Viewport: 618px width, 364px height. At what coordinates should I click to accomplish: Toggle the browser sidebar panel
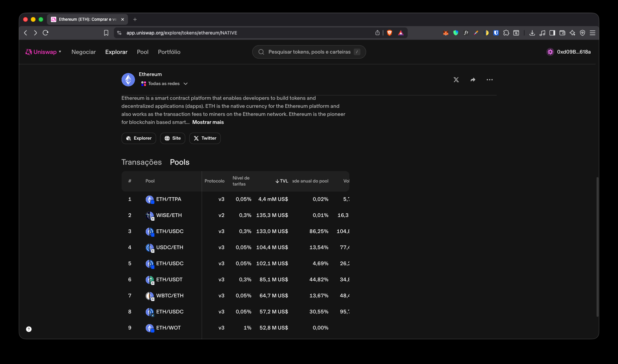click(x=552, y=33)
